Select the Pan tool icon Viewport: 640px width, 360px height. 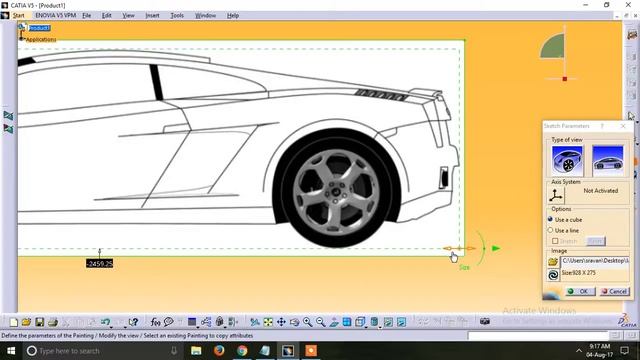click(x=281, y=322)
